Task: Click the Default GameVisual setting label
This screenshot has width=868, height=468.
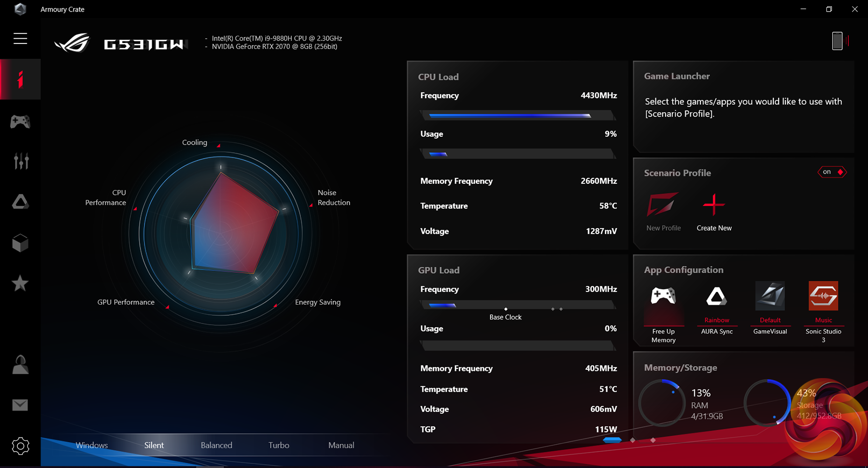Action: (x=770, y=320)
